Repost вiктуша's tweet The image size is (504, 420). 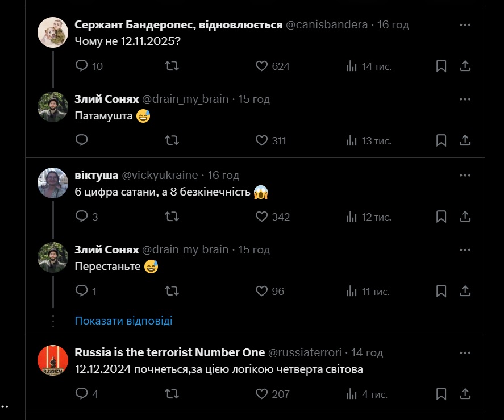pos(172,217)
